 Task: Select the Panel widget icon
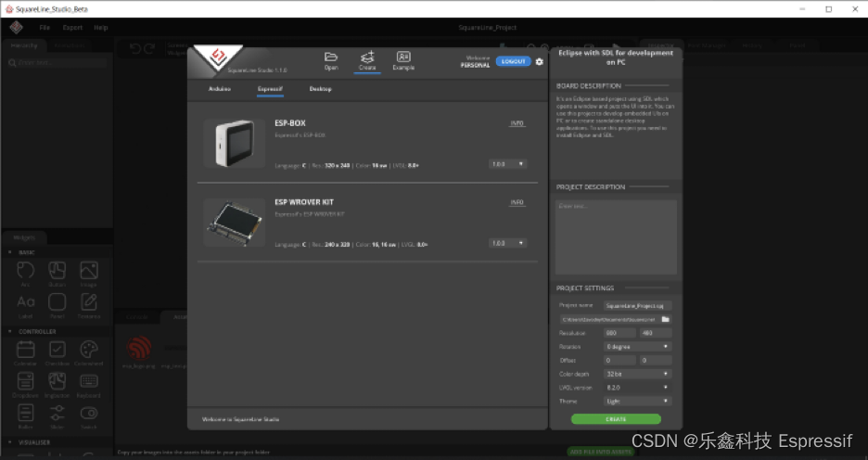tap(57, 301)
